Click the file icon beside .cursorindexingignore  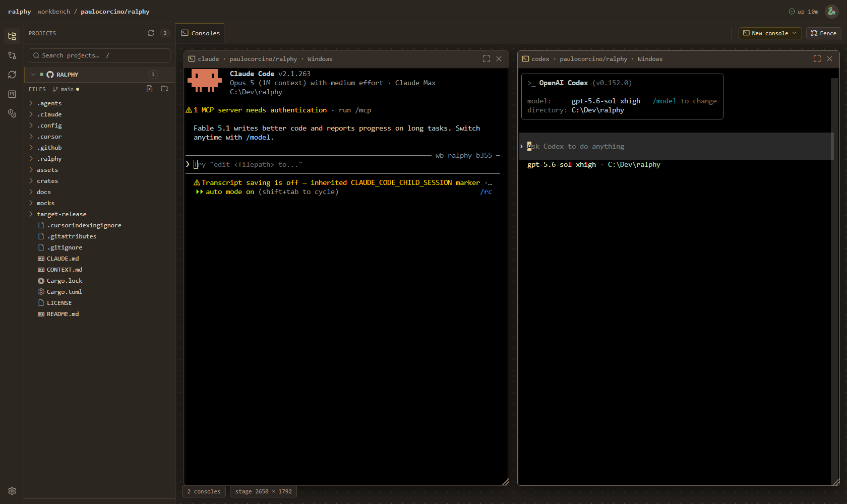(x=41, y=225)
